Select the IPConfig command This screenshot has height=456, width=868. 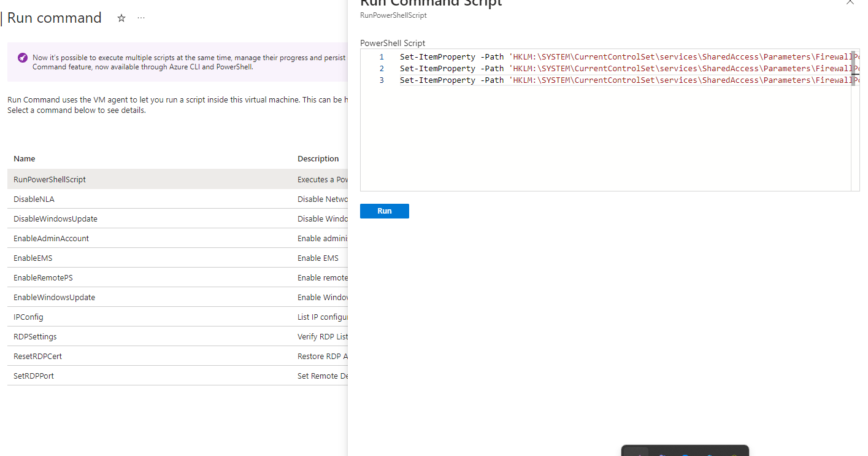click(x=28, y=317)
